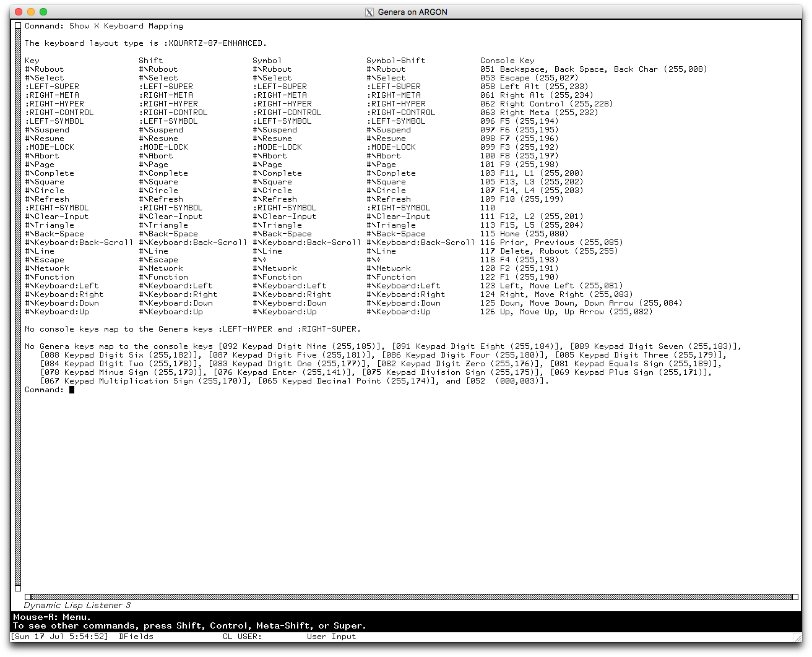Click the empty Command prompt cursor
Screen dimensions: 812x657
72,390
